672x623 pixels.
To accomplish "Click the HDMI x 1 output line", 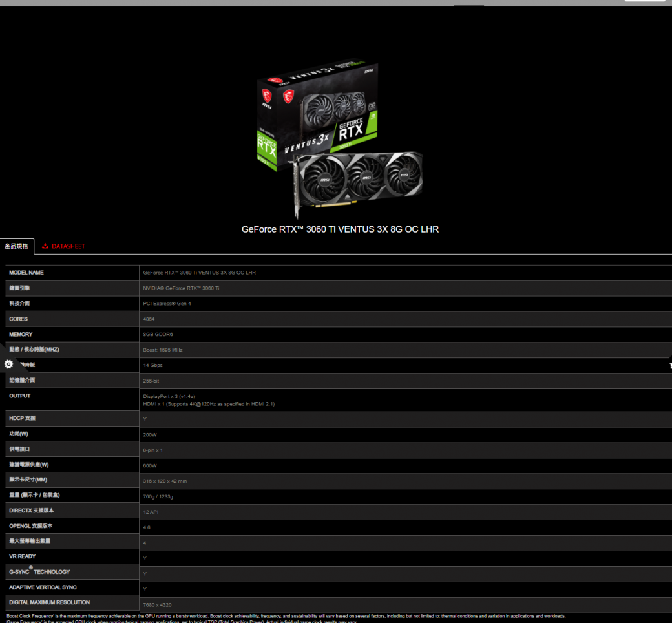I will pos(209,404).
